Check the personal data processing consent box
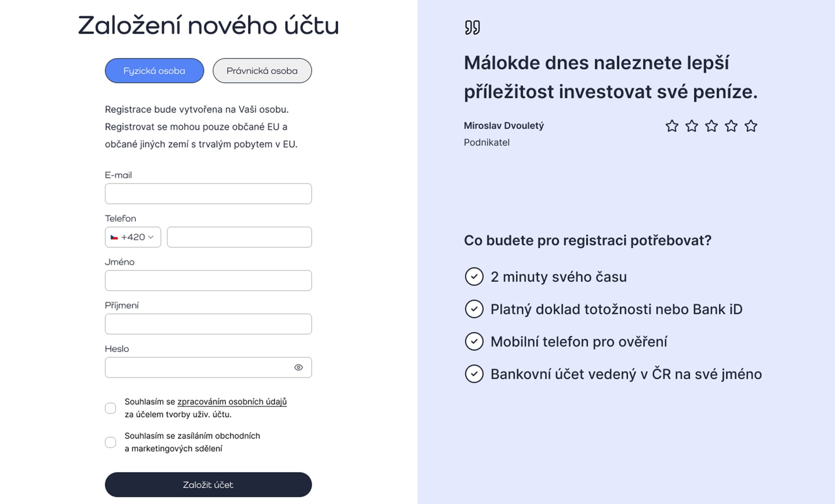Viewport: 835px width, 504px height. (110, 408)
